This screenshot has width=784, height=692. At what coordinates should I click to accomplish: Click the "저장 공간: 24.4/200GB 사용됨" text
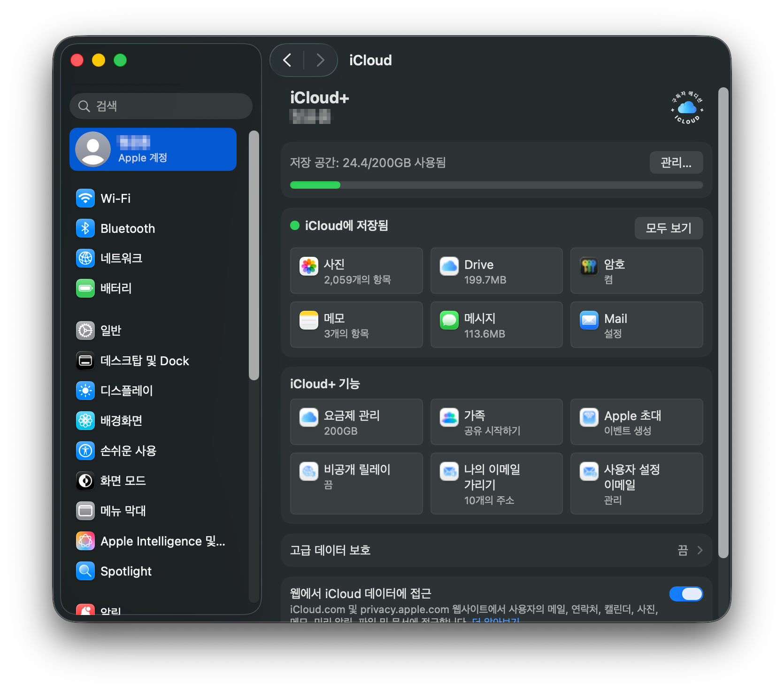(x=368, y=162)
